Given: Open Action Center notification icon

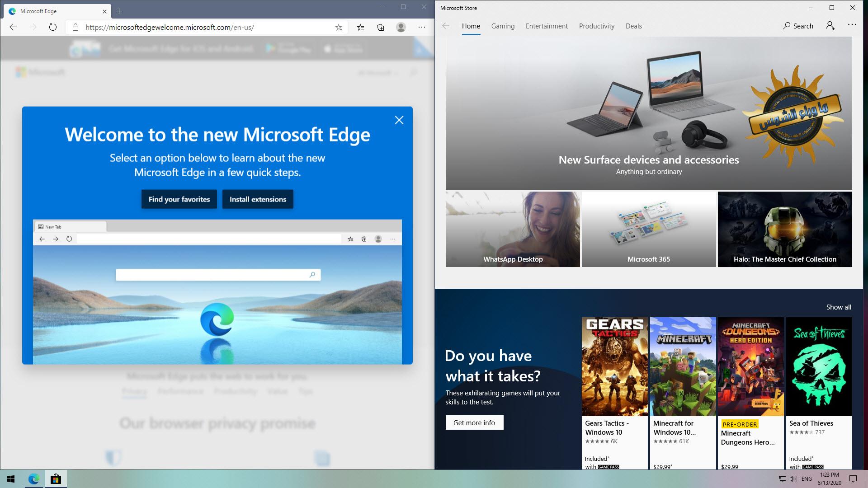Looking at the screenshot, I should pyautogui.click(x=853, y=479).
